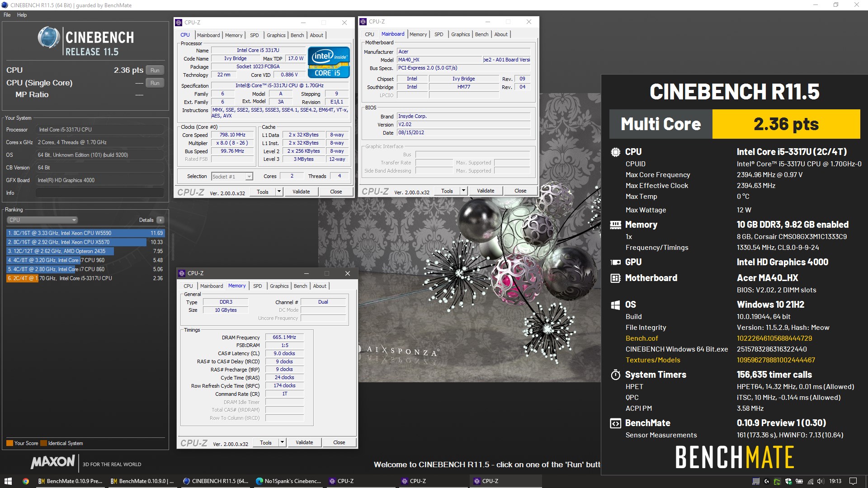The width and height of the screenshot is (868, 488).
Task: Click the Windows Start button
Action: [x=8, y=481]
